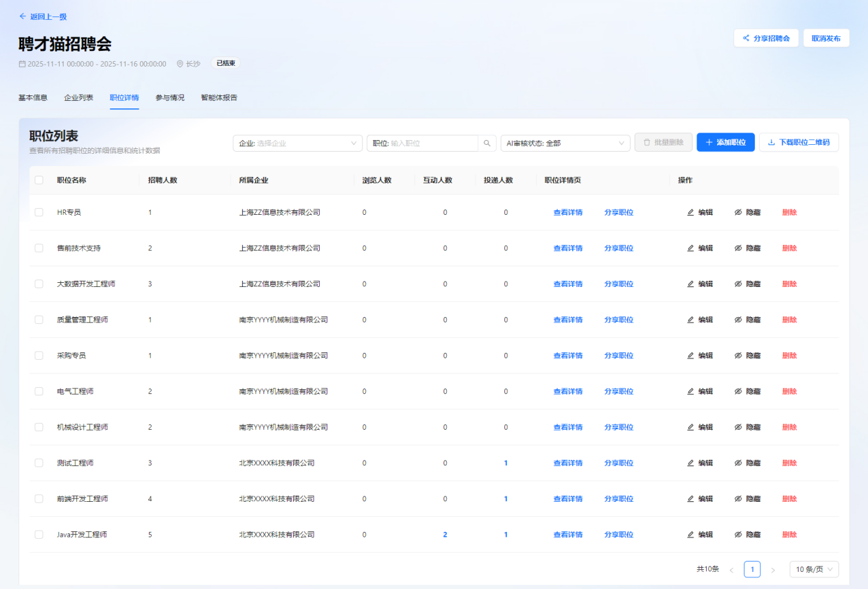Click the search magnifier icon in the 职位 filter
868x589 pixels.
(486, 143)
